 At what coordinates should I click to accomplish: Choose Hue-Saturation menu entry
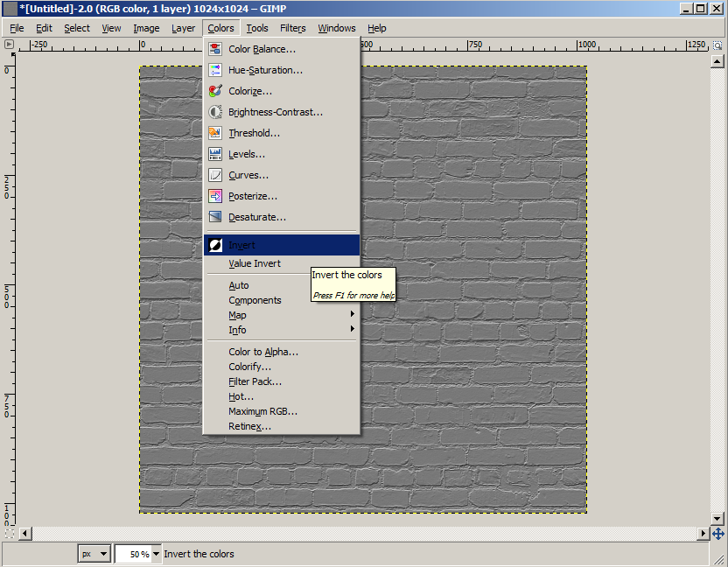[x=282, y=70]
